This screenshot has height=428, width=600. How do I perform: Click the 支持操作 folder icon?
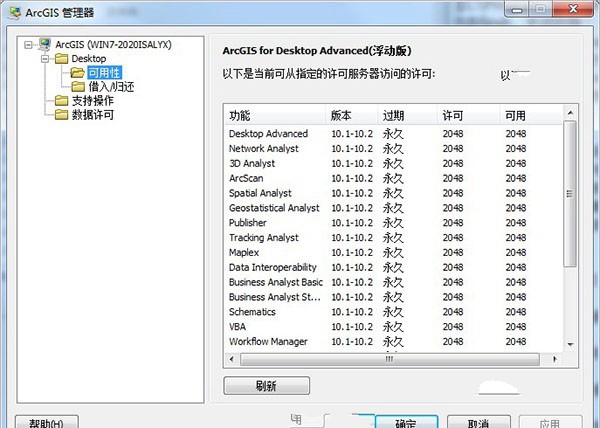coord(61,101)
